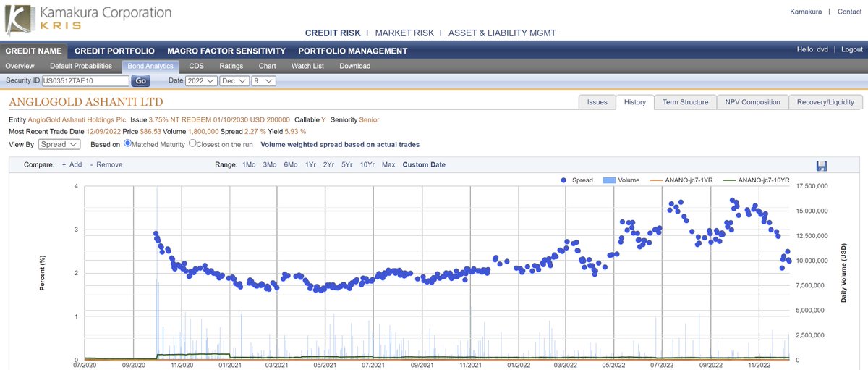Click the Security ID input field

(x=85, y=81)
